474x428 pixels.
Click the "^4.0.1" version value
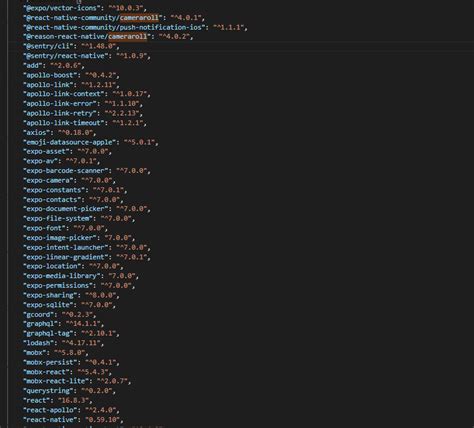click(186, 17)
